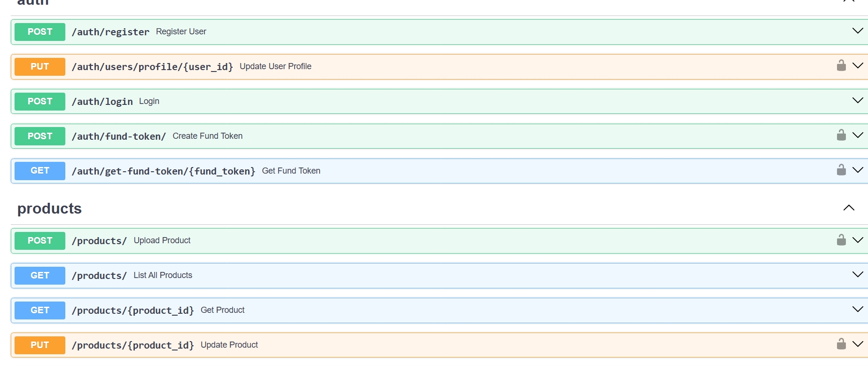Click the 'Get Product' description text
The height and width of the screenshot is (366, 868).
223,310
